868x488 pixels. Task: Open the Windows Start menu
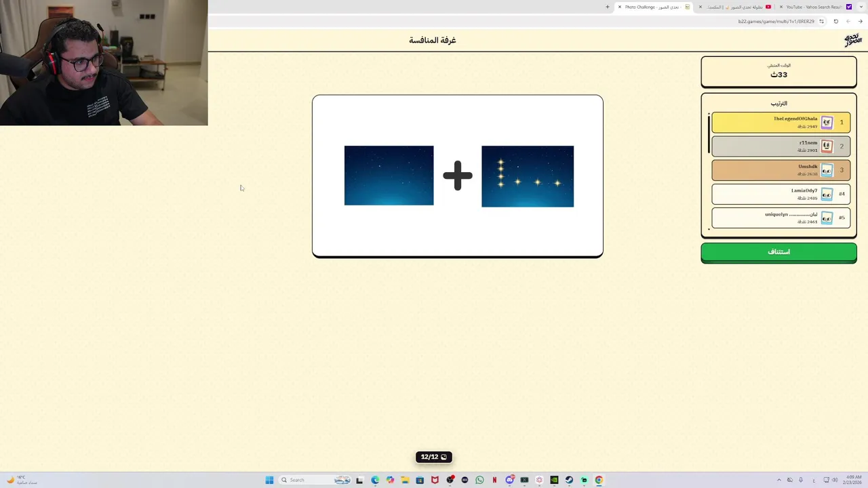(269, 480)
